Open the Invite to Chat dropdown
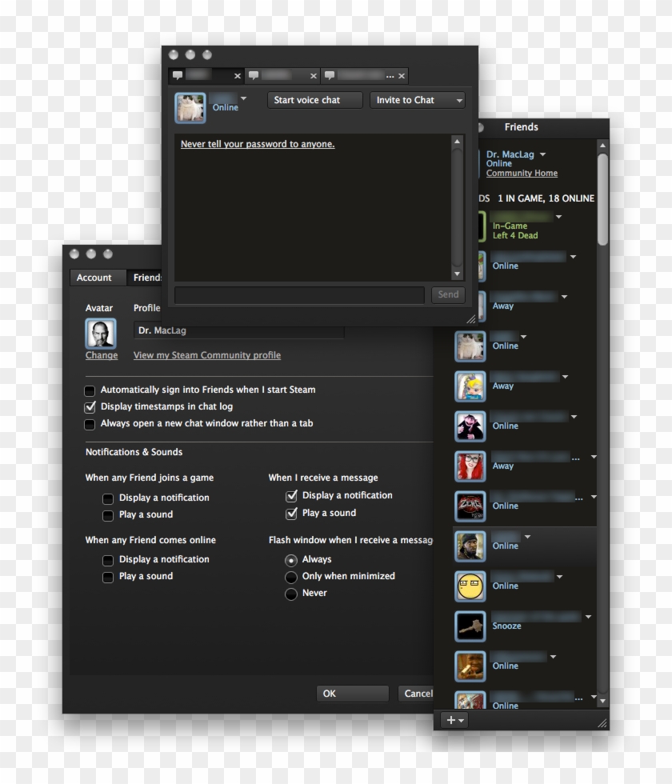 point(416,100)
